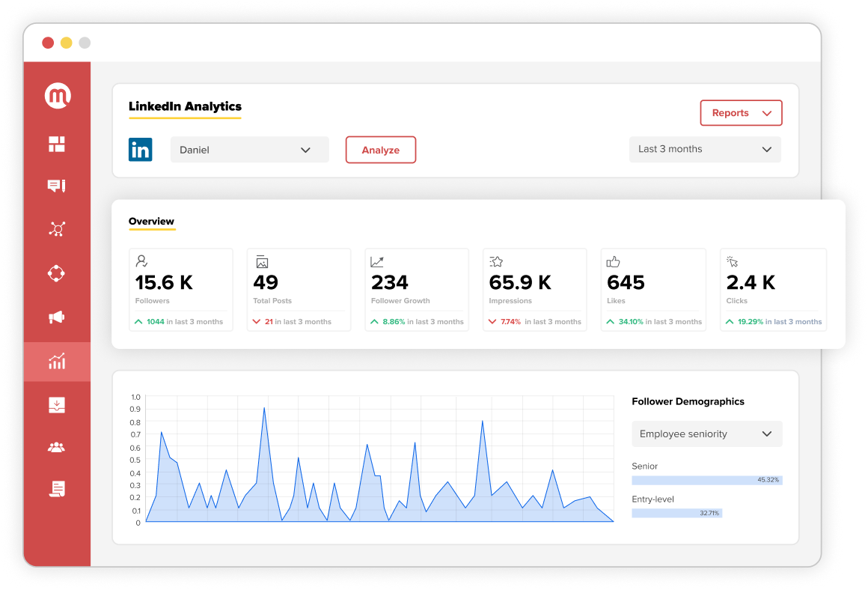868x590 pixels.
Task: Open the dashboard grid icon in sidebar
Action: [x=56, y=144]
